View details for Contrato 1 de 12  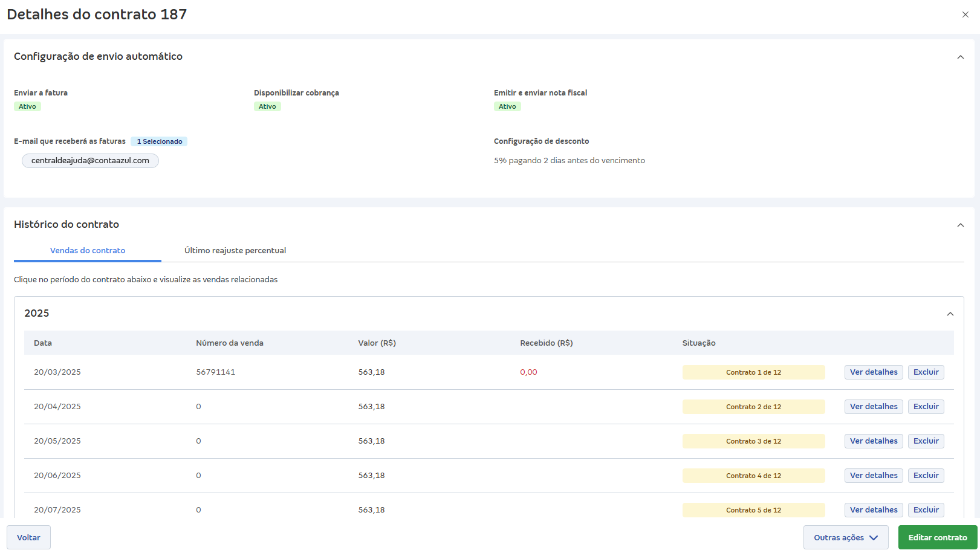click(874, 372)
